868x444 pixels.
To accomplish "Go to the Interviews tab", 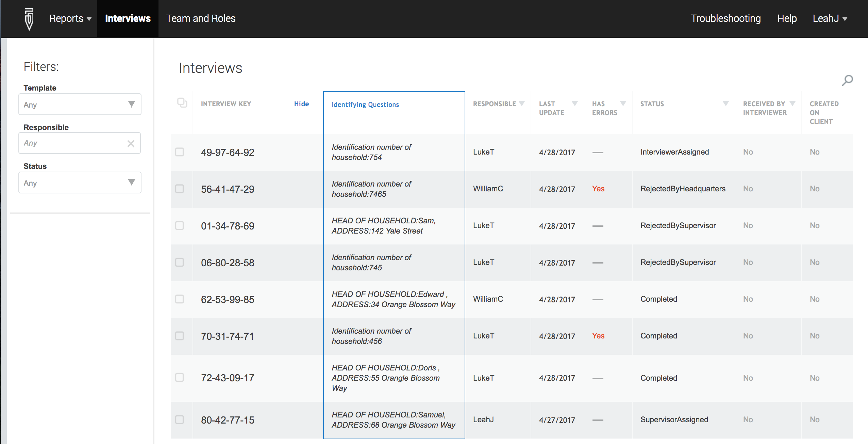I will 128,18.
